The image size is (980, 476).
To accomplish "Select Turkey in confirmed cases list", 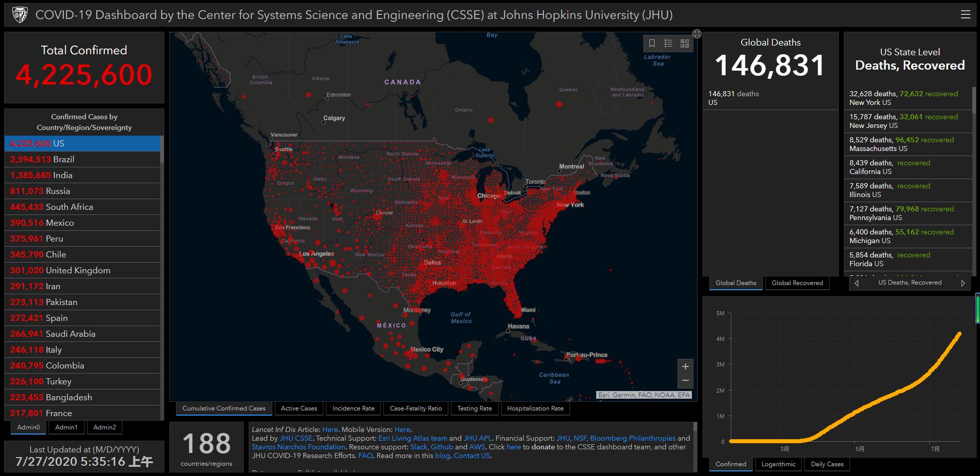I will (82, 381).
